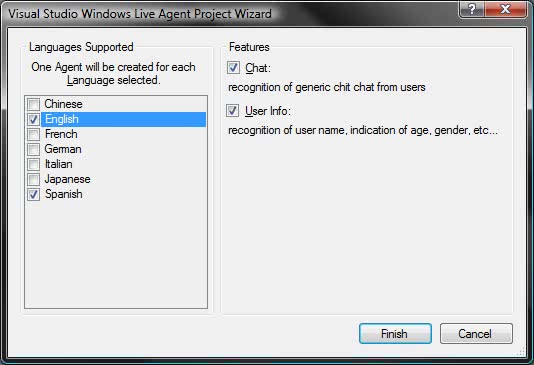Select the Italian list row text

pyautogui.click(x=59, y=164)
